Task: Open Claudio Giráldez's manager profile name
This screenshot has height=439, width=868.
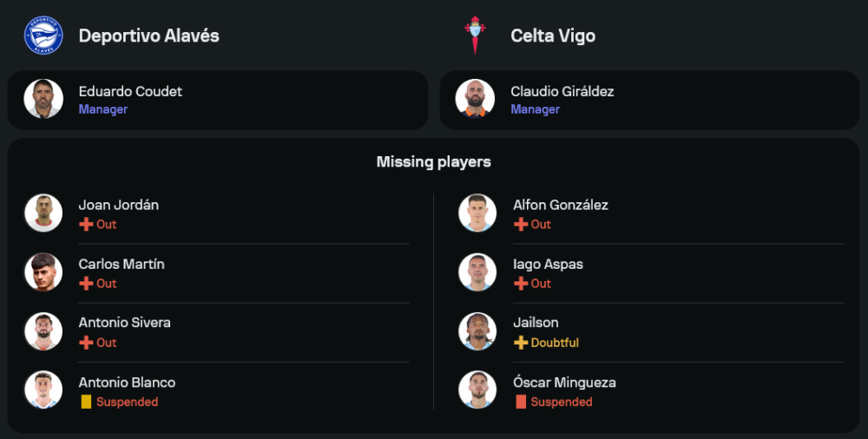Action: 562,91
